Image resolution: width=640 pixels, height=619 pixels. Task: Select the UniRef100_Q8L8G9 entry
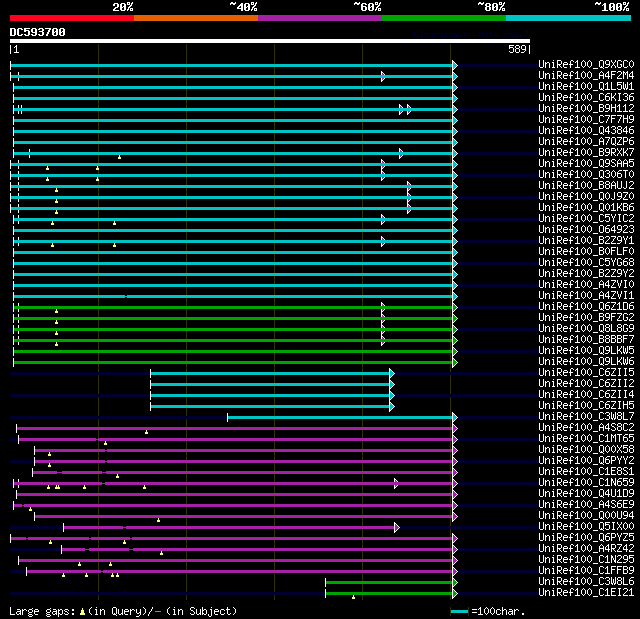click(586, 329)
